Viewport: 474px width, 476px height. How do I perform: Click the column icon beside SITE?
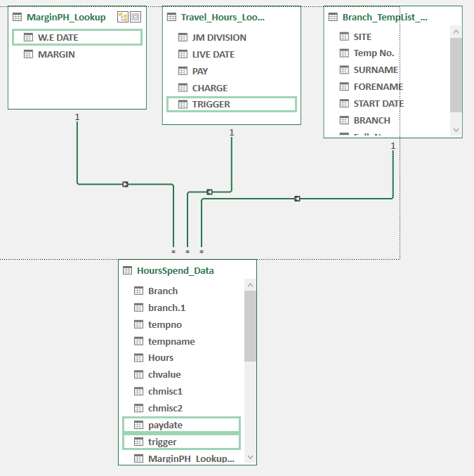coord(344,37)
